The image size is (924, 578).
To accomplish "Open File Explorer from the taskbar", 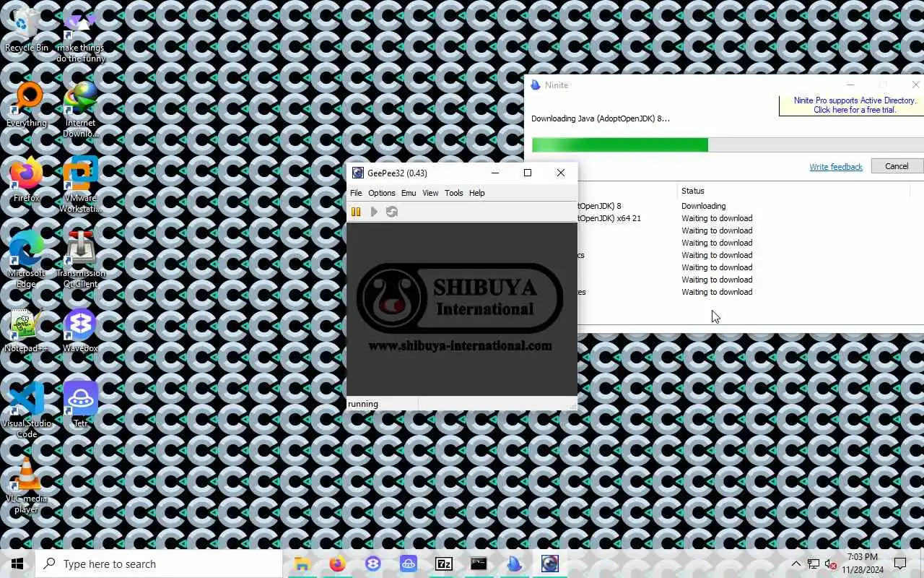I will pos(302,564).
